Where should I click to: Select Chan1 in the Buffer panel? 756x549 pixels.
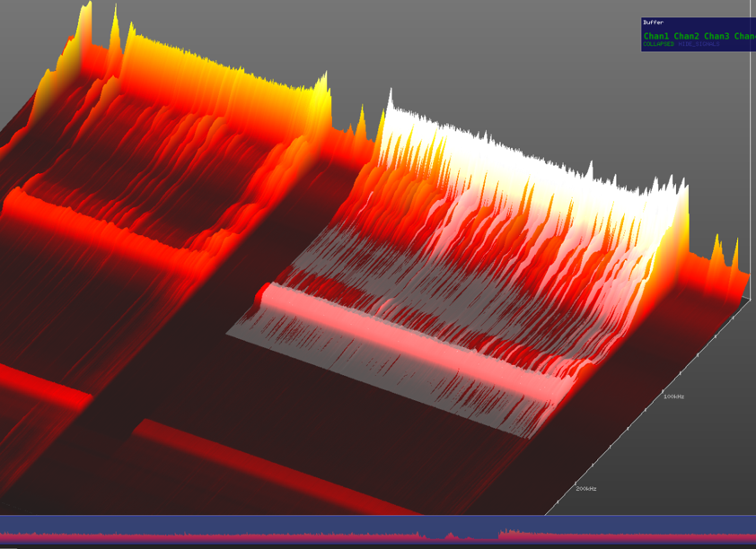point(656,36)
